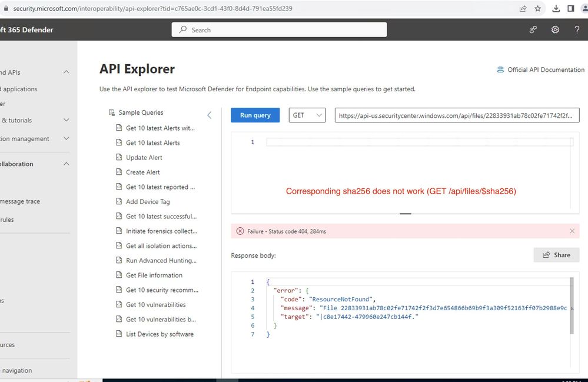Collapse the 'ollaboration' sidebar section
This screenshot has width=588, height=382.
[x=67, y=164]
